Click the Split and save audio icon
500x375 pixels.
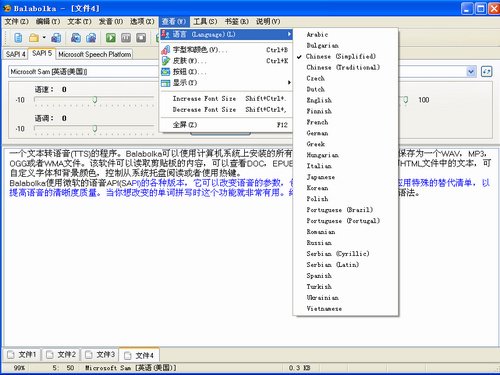tap(91, 38)
